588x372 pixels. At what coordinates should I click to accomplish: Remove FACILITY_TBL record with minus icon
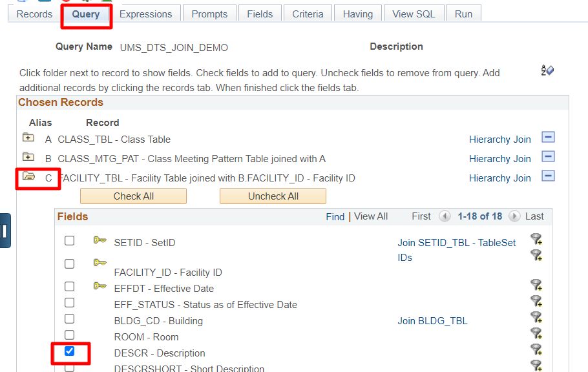[x=548, y=176]
